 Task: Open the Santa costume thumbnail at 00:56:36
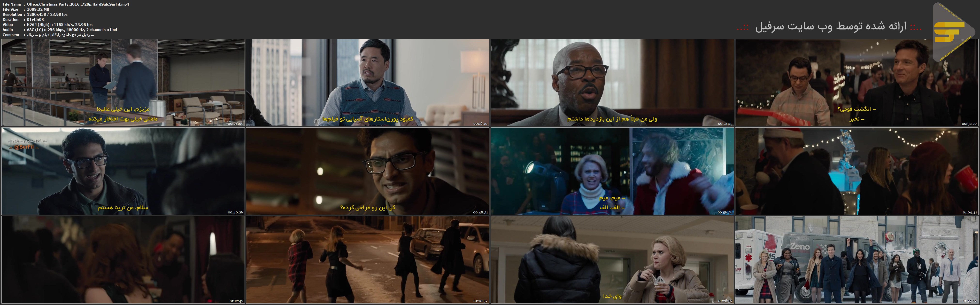point(612,171)
